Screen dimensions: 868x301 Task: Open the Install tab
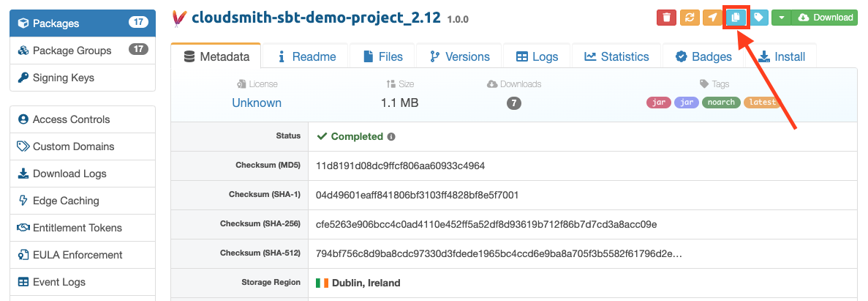781,56
